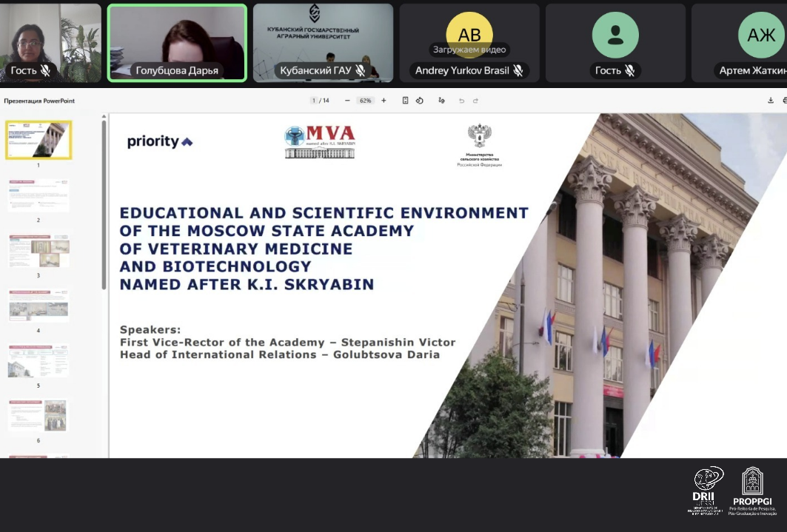
Task: Zoom out with the minus button
Action: point(347,101)
